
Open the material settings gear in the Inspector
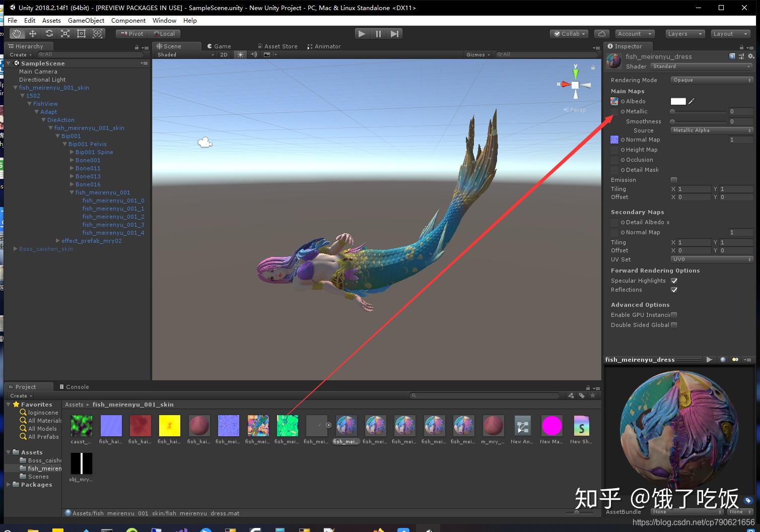751,56
